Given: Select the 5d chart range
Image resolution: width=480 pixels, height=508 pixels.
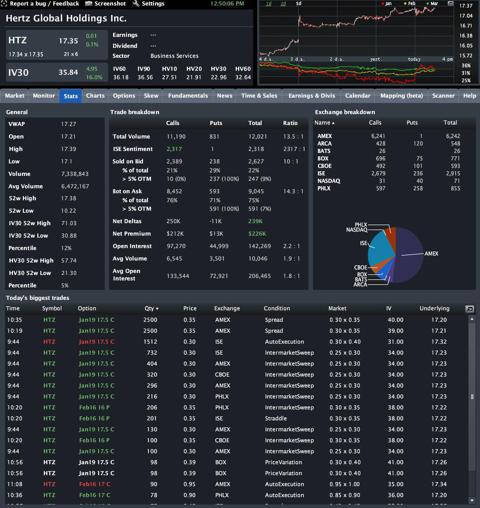Looking at the screenshot, I should click(x=299, y=4).
